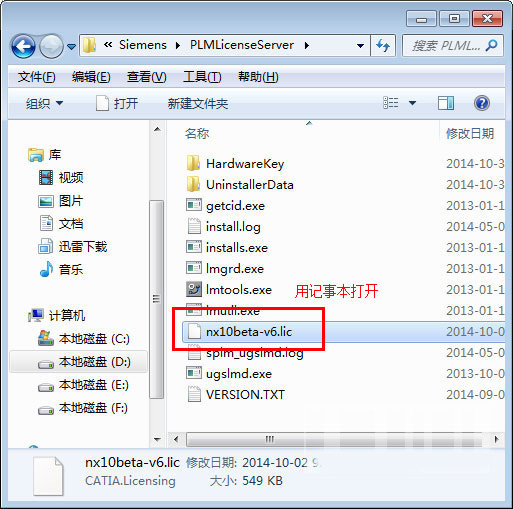Image resolution: width=513 pixels, height=509 pixels.
Task: Expand the view options dropdown arrow
Action: click(x=412, y=103)
